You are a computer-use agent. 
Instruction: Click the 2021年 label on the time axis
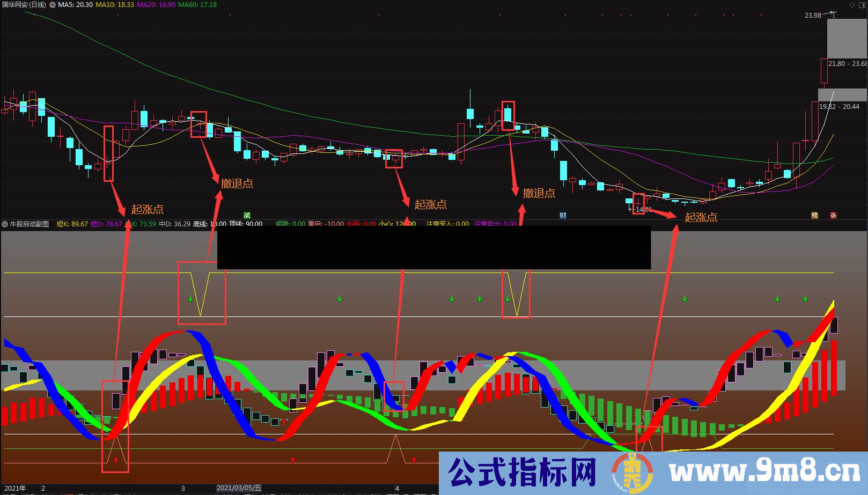click(x=15, y=488)
